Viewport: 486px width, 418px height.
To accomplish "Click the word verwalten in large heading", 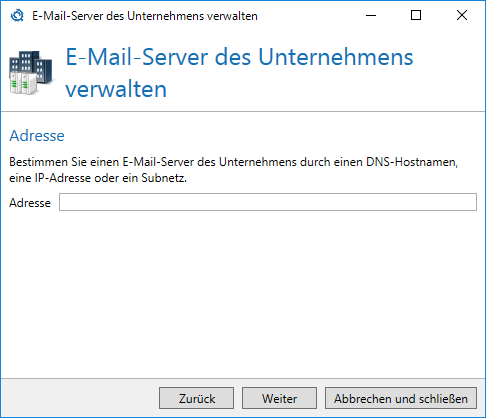I will [116, 89].
